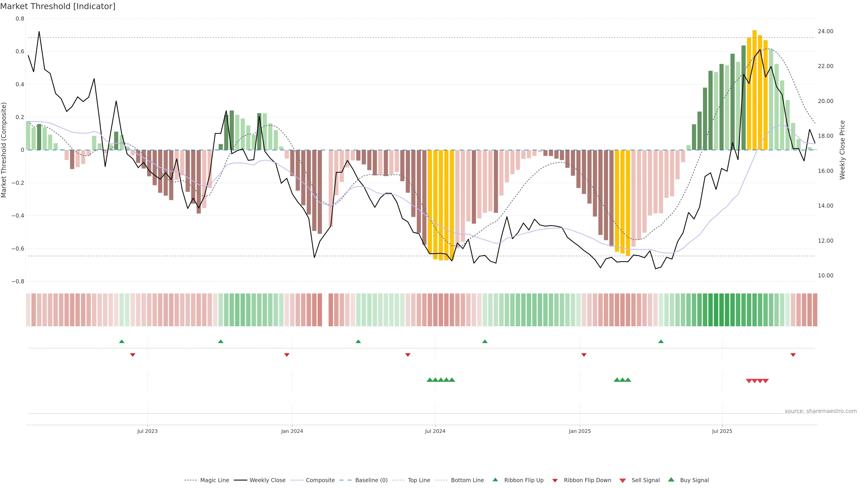Click the Market Threshold [Indicator] chart title
Image resolution: width=868 pixels, height=488 pixels.
(58, 6)
